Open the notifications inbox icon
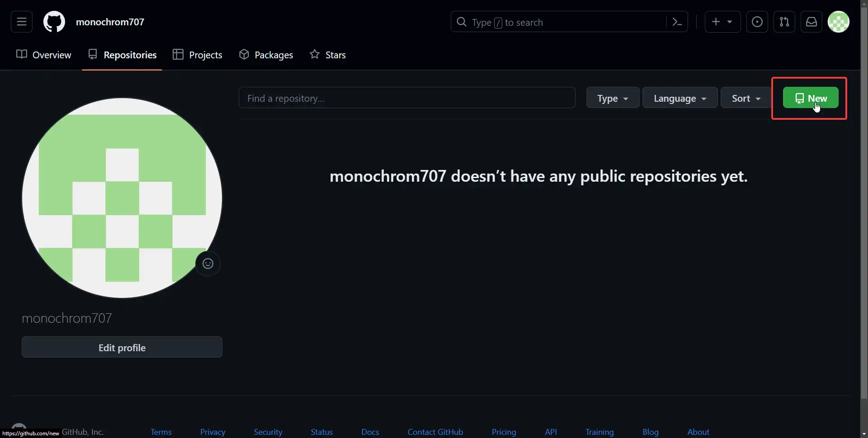 (811, 22)
